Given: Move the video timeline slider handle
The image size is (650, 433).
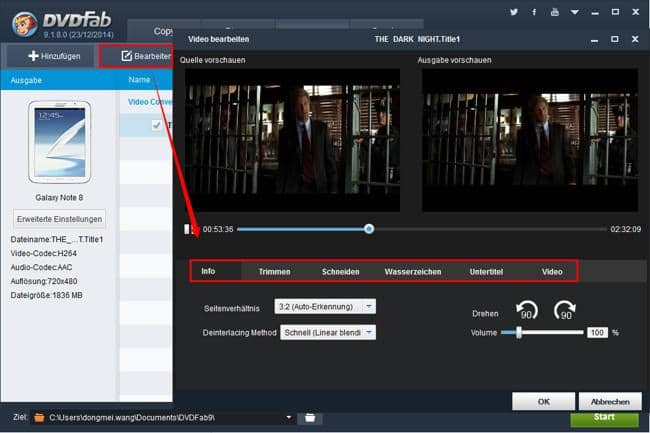Looking at the screenshot, I should [369, 229].
